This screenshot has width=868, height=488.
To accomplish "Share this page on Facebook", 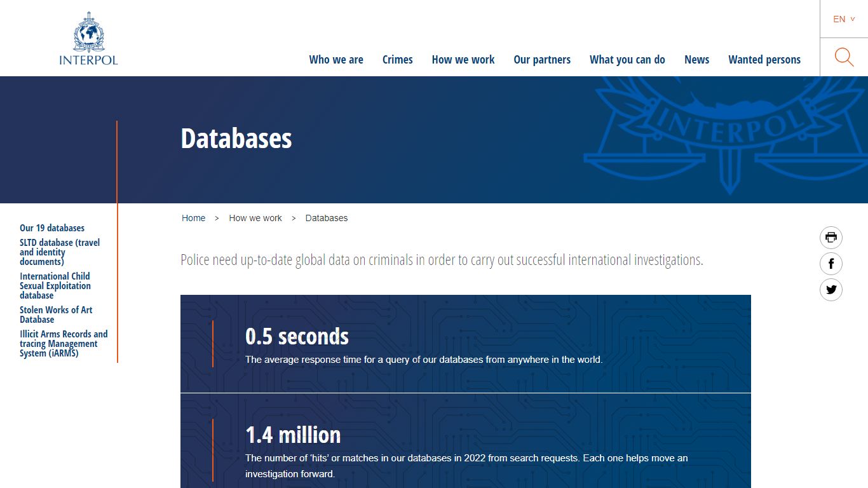I will [831, 264].
